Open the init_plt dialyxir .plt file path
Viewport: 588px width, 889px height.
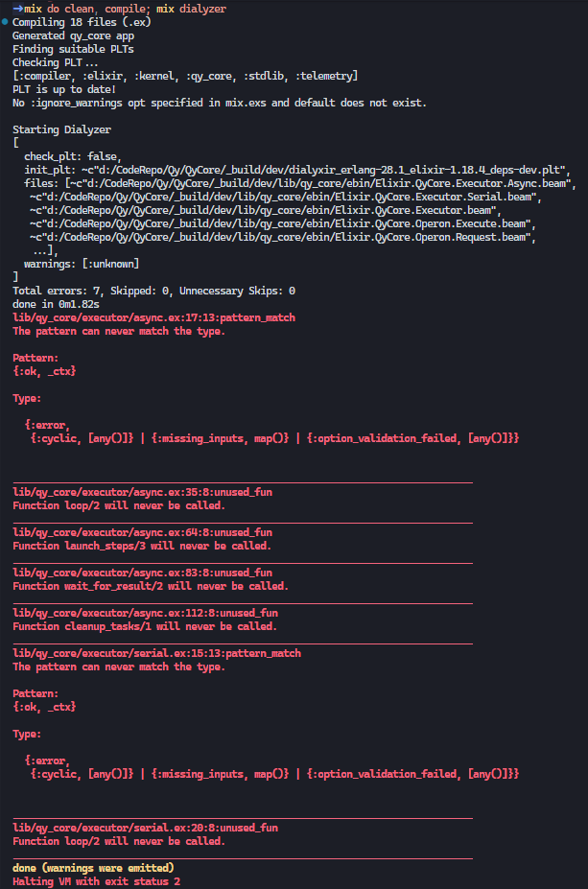pyautogui.click(x=326, y=169)
